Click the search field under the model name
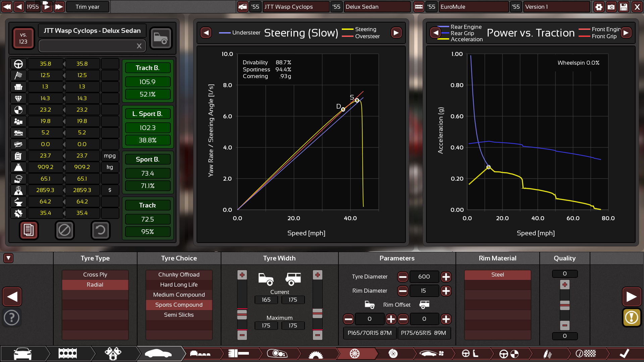Image resolution: width=644 pixels, height=362 pixels. tap(87, 46)
